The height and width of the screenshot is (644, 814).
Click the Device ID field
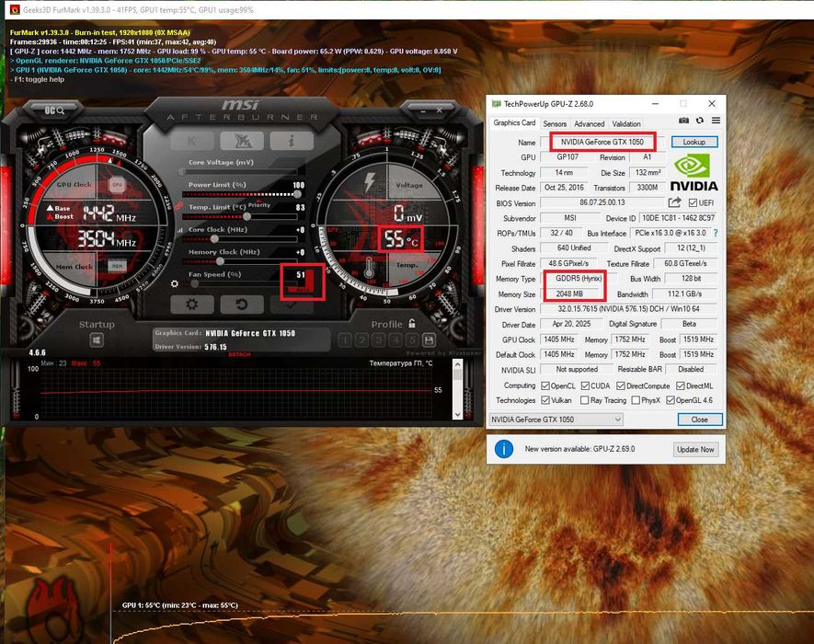pos(679,218)
